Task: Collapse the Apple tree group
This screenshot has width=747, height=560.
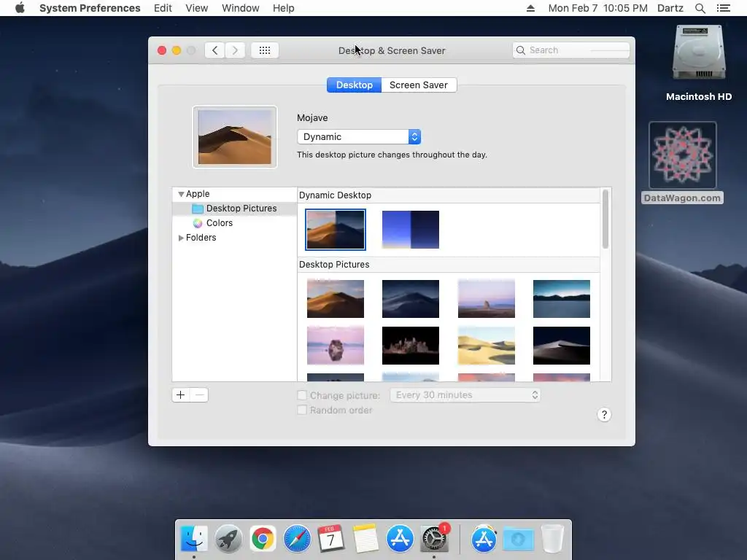Action: [181, 194]
